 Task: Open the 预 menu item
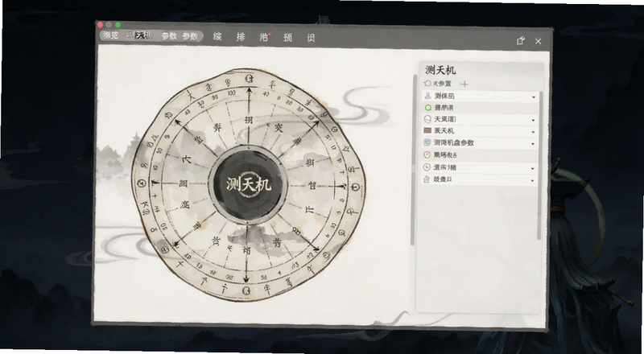point(287,38)
